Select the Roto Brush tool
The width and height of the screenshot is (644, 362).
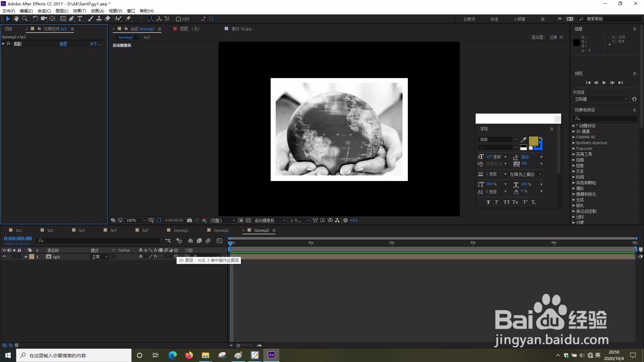(x=118, y=19)
